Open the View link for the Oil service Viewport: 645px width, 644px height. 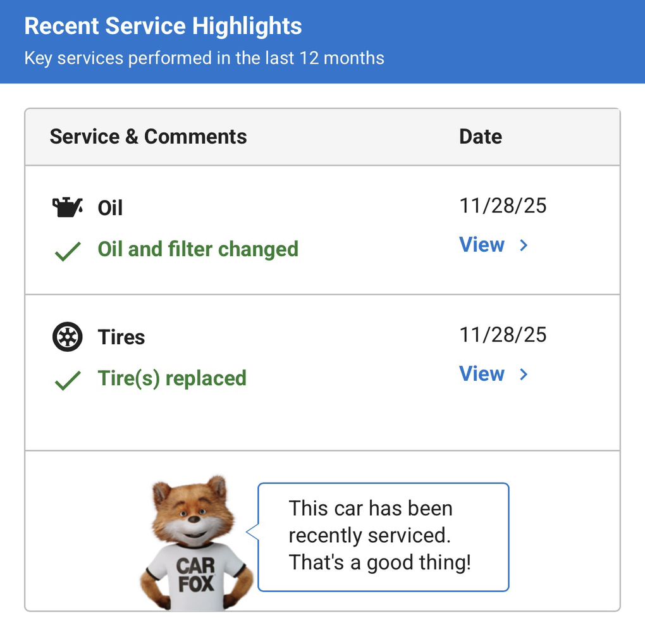pyautogui.click(x=482, y=245)
